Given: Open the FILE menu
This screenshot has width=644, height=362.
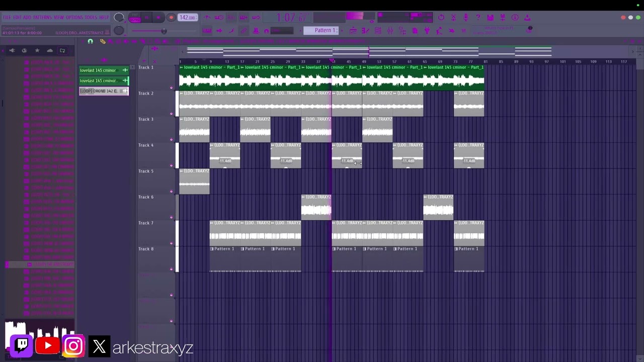Looking at the screenshot, I should [x=7, y=17].
